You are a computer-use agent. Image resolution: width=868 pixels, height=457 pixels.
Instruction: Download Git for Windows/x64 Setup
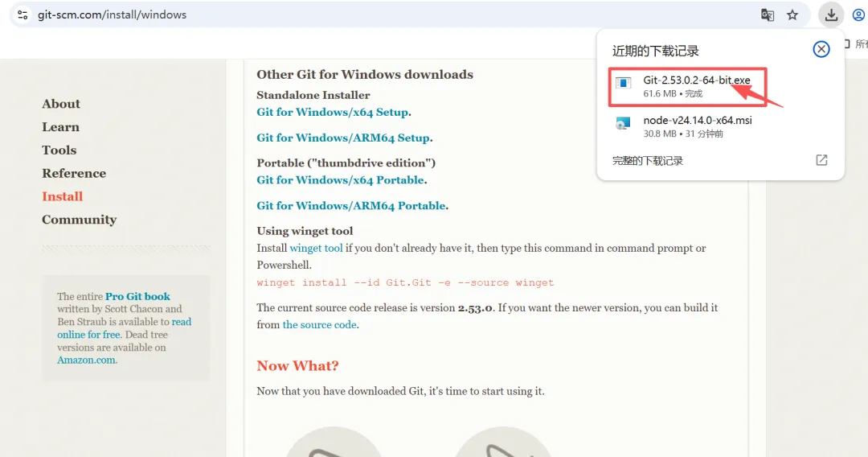coord(332,113)
